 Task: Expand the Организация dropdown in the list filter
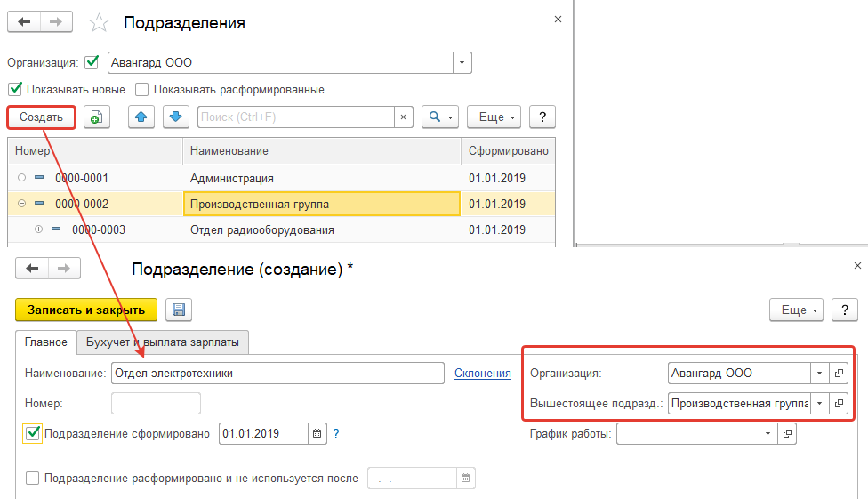[x=462, y=63]
